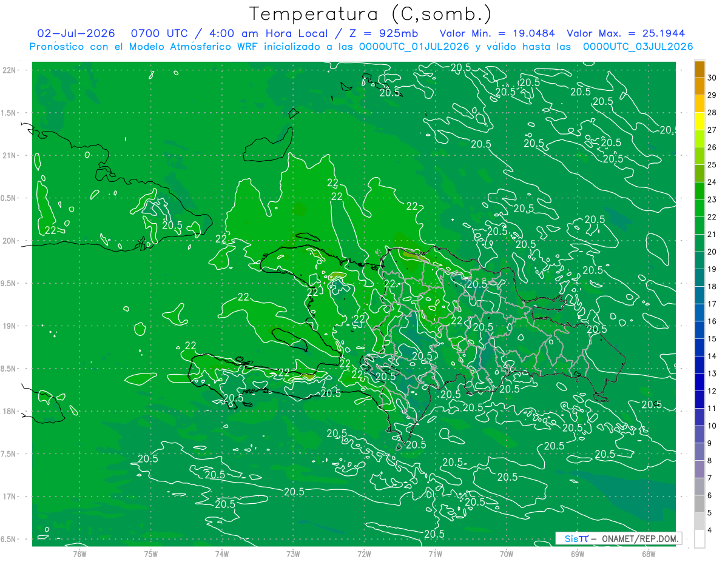The width and height of the screenshot is (728, 562).
Task: Click the colorbar value label "25"
Action: click(x=712, y=164)
